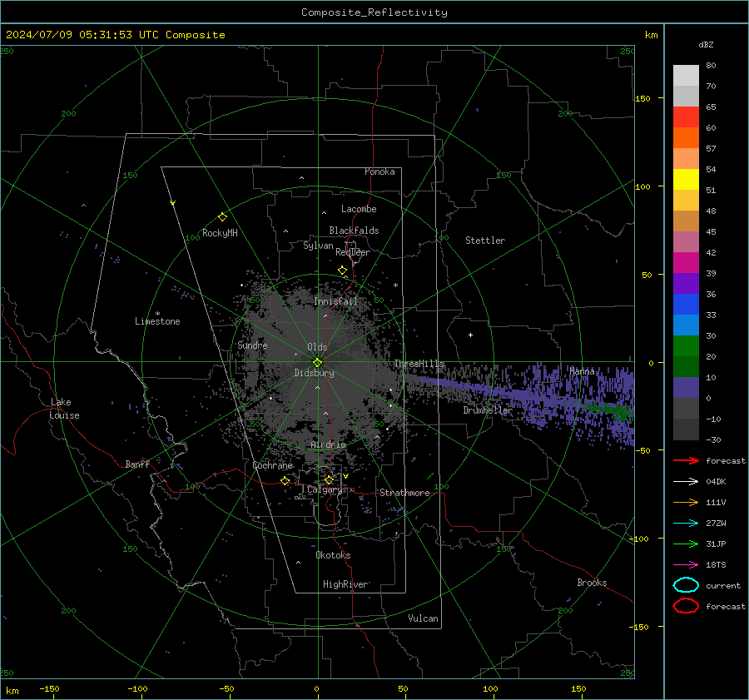Click the Brooks label
The height and width of the screenshot is (700, 749).
click(592, 583)
